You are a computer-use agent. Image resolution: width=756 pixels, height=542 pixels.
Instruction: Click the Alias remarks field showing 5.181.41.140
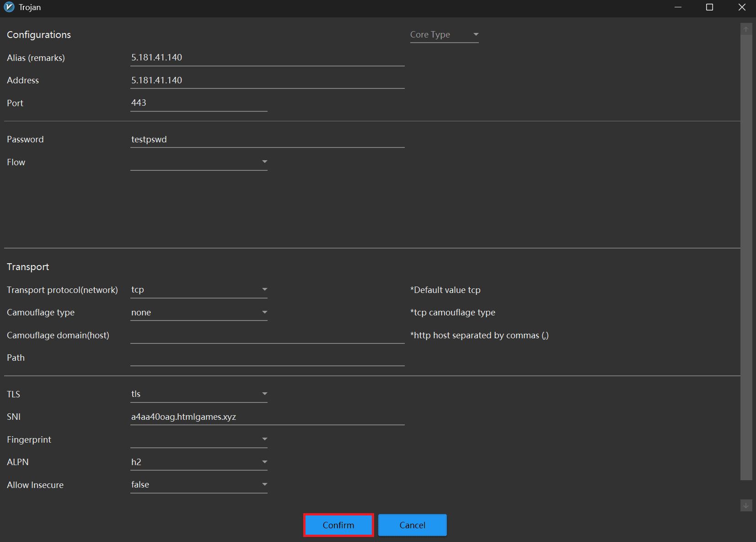pos(267,57)
